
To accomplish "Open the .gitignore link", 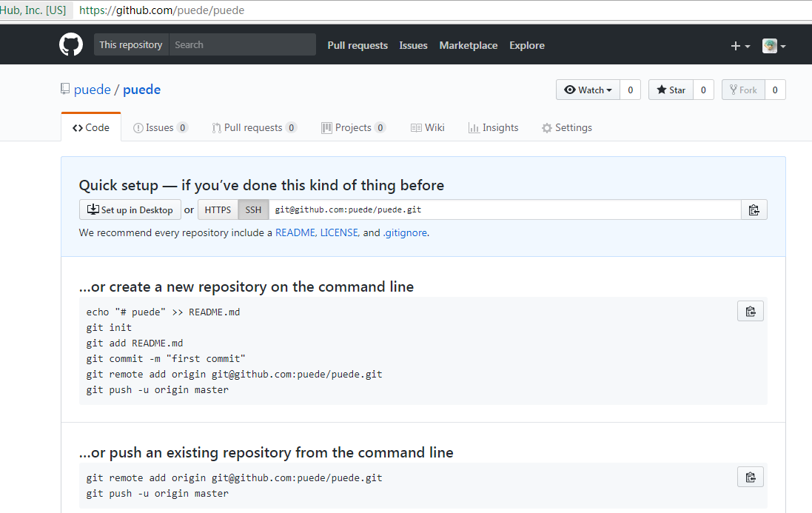I will point(405,232).
